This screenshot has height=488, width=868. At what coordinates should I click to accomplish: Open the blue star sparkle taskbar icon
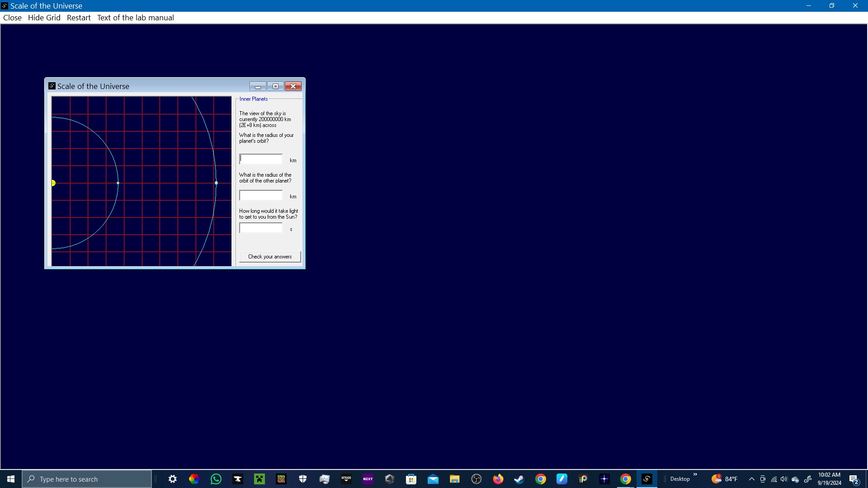tap(604, 479)
